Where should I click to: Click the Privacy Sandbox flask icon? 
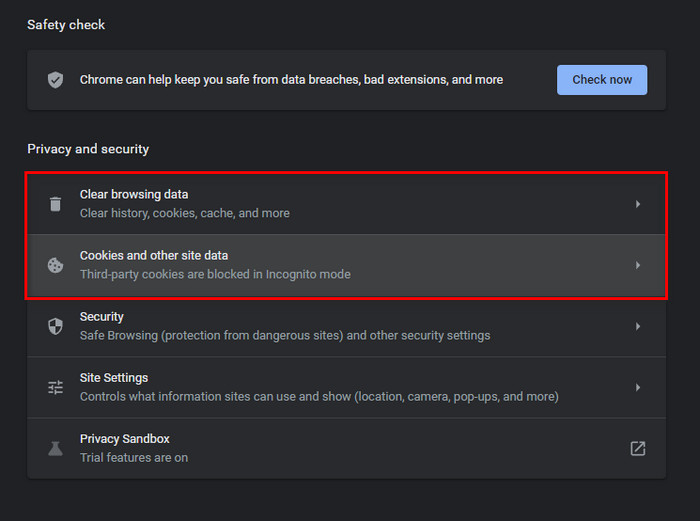[x=55, y=449]
